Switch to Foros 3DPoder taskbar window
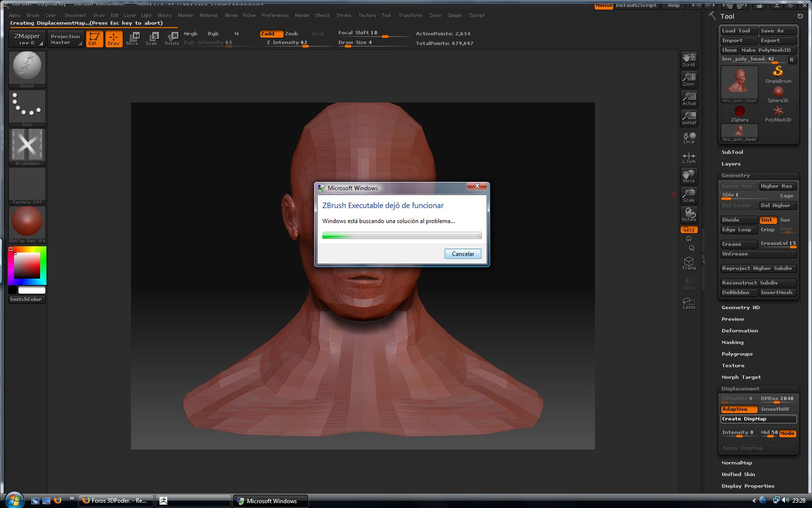Screen dimensions: 812x508 pos(116,501)
